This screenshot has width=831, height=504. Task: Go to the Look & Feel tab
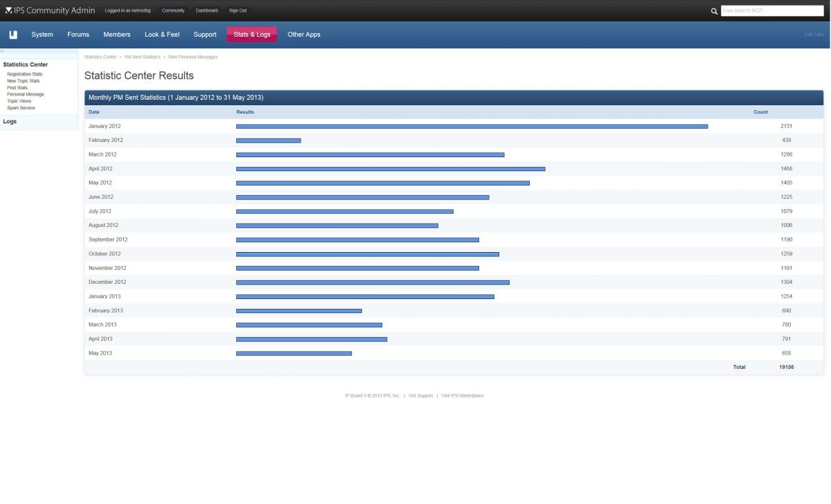tap(162, 35)
